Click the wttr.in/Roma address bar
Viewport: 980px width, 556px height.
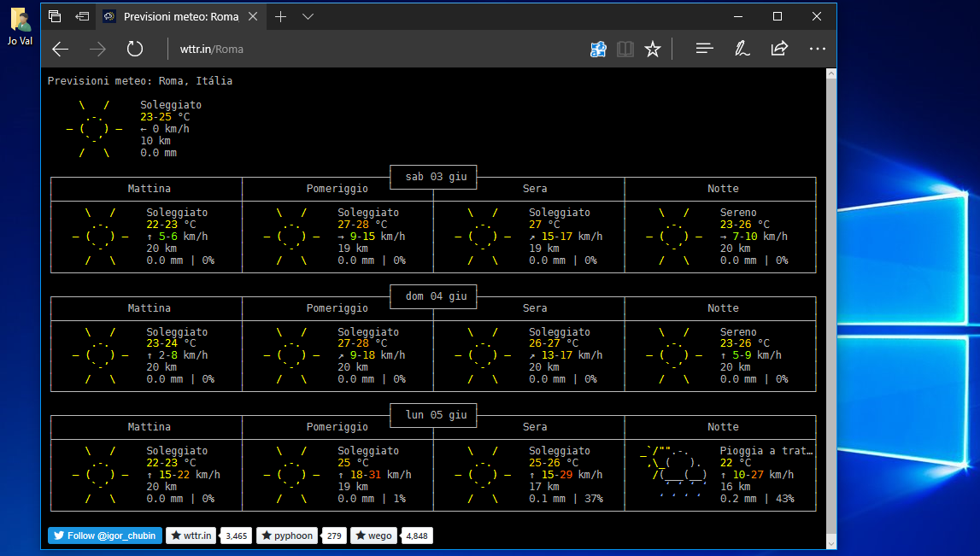(x=375, y=49)
